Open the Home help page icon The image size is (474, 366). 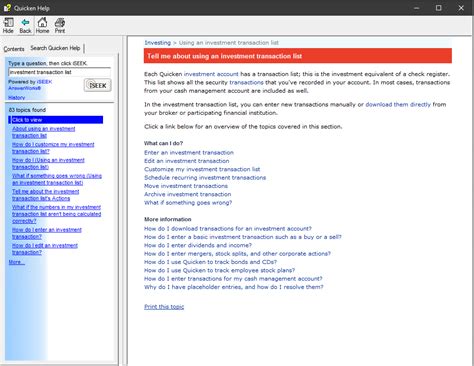[x=42, y=26]
